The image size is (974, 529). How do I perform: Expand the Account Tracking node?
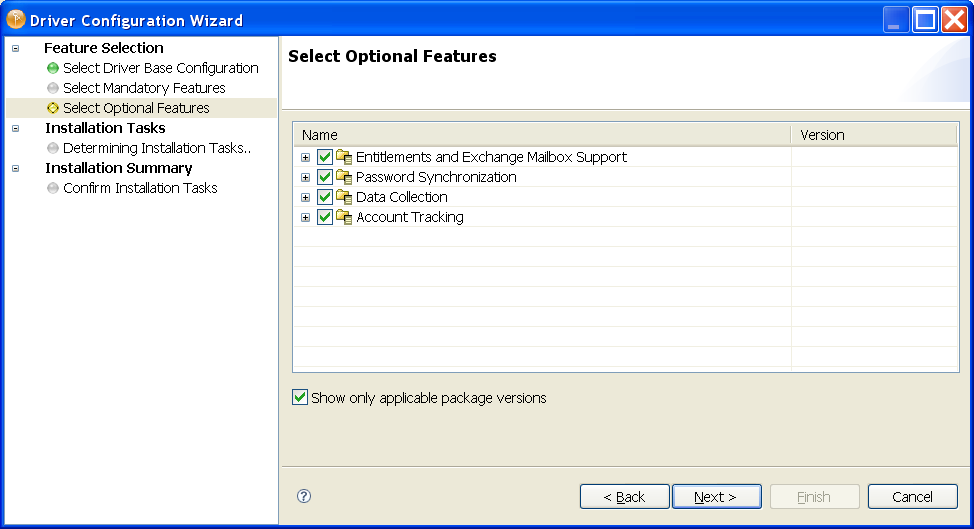tap(306, 217)
